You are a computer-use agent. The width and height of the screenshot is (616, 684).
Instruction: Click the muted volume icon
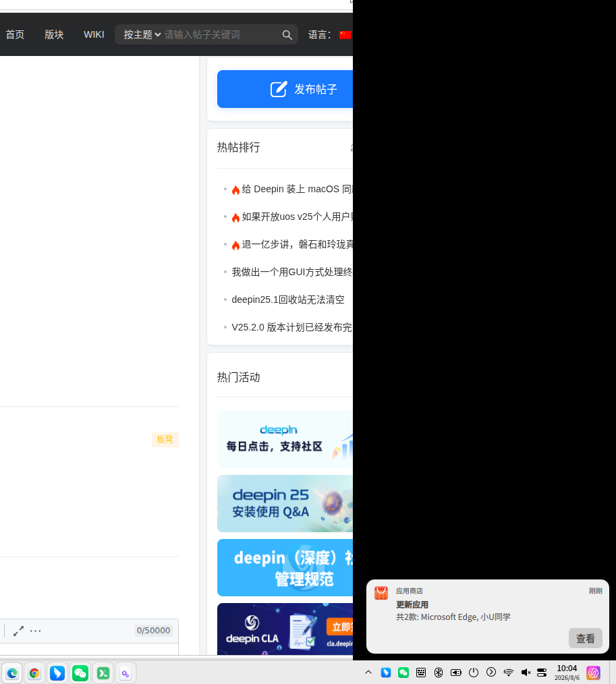click(x=526, y=673)
